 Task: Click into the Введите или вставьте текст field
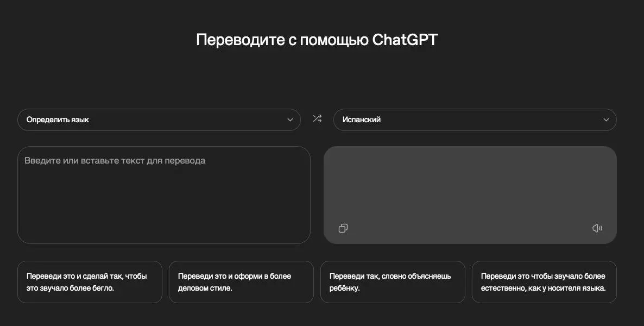164,195
